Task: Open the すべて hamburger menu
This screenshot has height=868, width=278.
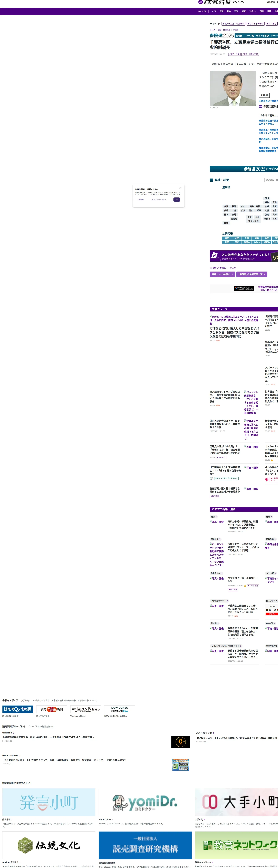Action: (202, 11)
